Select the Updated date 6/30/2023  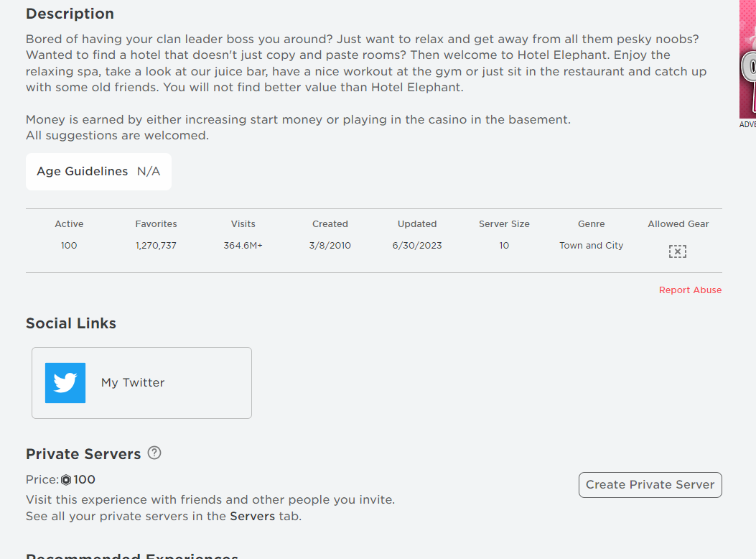[417, 246]
